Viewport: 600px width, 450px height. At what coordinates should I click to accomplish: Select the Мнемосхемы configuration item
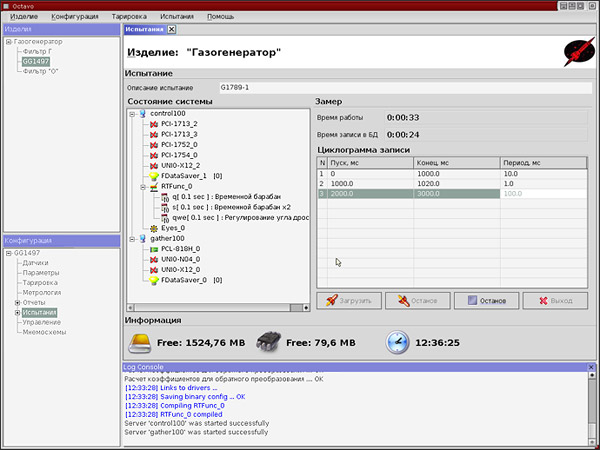pyautogui.click(x=44, y=333)
